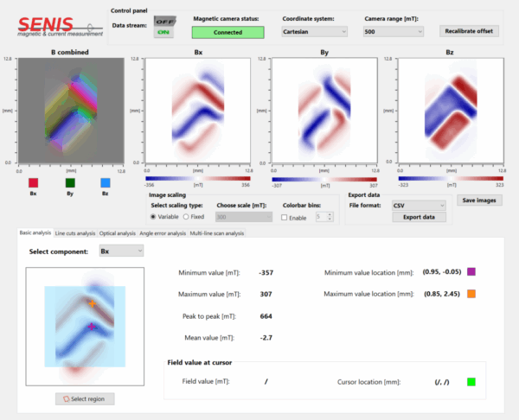Click the orange maximum marker on preview

click(x=92, y=303)
